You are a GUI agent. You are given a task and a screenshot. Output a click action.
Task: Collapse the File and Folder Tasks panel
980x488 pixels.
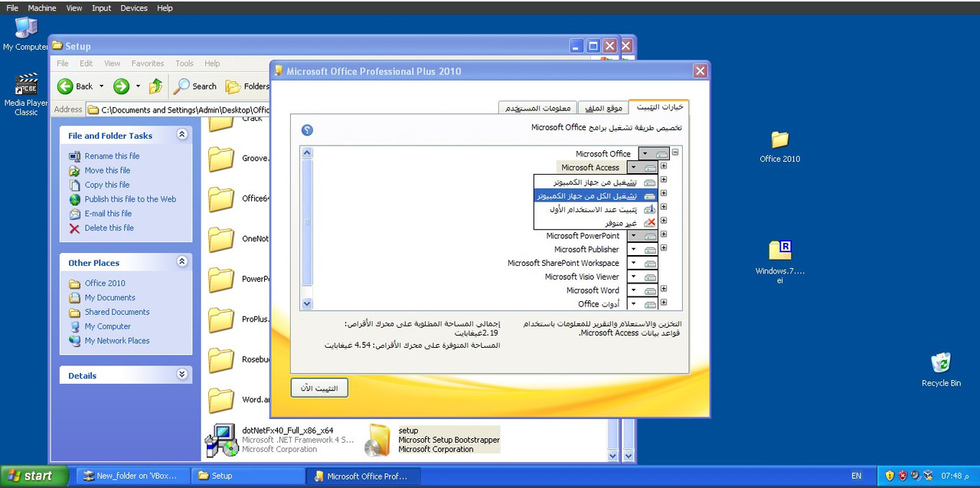point(182,135)
